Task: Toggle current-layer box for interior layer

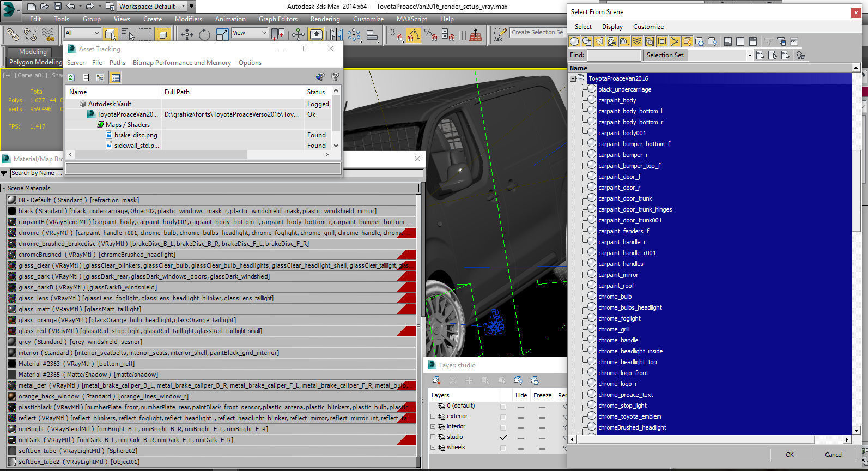Action: click(x=503, y=427)
